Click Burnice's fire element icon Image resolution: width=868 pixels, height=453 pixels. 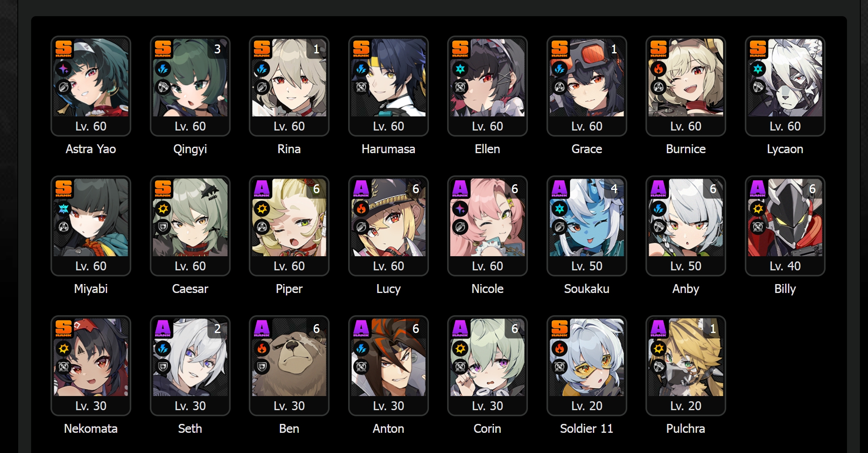tap(658, 69)
